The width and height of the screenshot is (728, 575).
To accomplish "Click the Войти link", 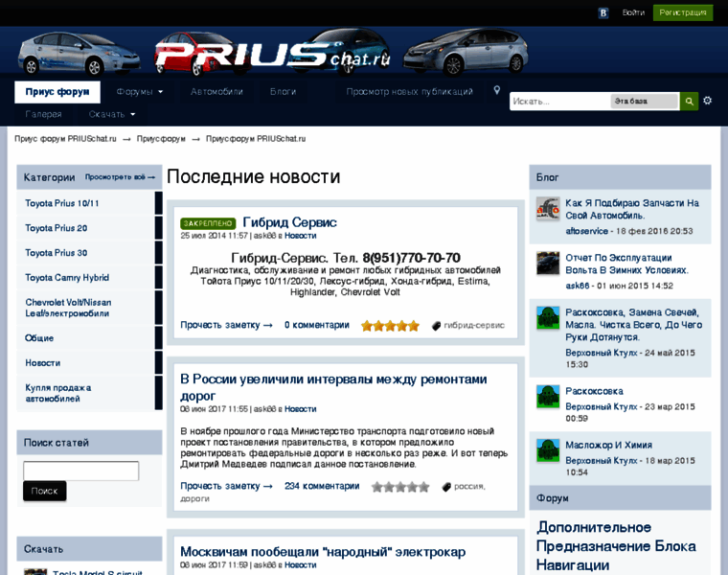I will 633,12.
